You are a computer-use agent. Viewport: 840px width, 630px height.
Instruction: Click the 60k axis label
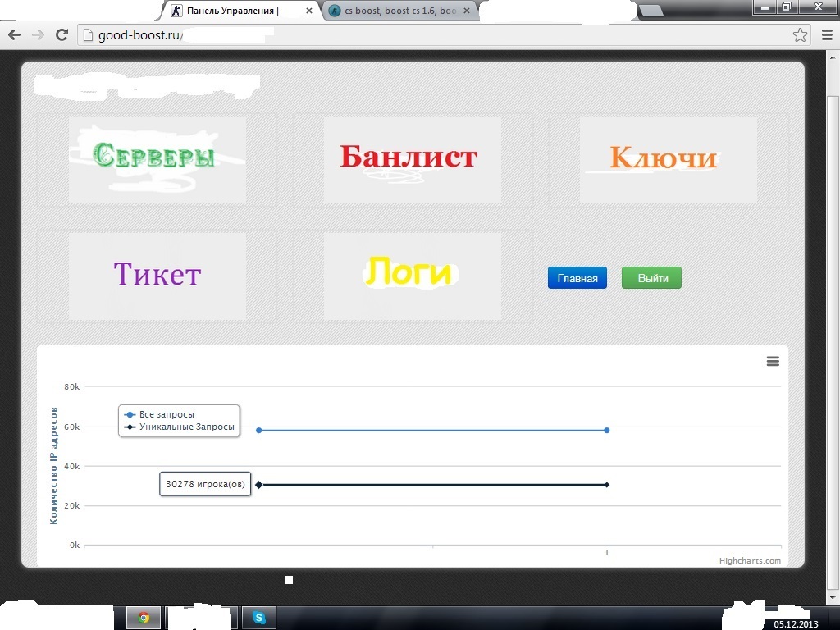72,427
